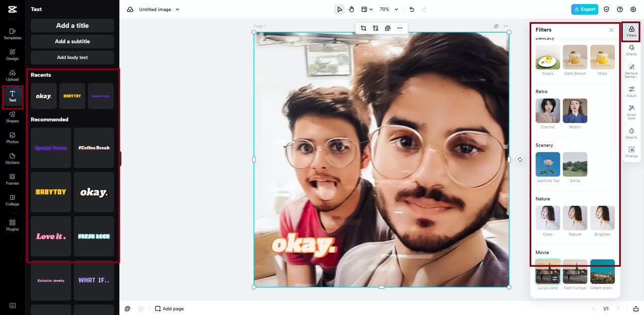
Task: Open Page 1 more options icon
Action: [506, 26]
